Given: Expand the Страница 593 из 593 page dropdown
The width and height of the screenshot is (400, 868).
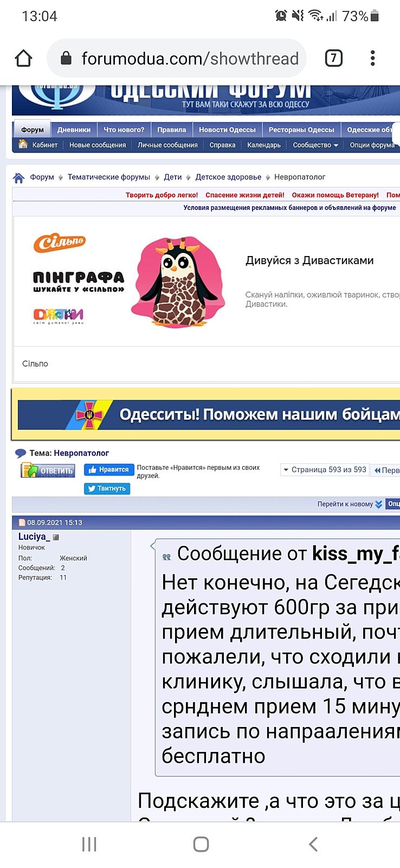Looking at the screenshot, I should (324, 470).
